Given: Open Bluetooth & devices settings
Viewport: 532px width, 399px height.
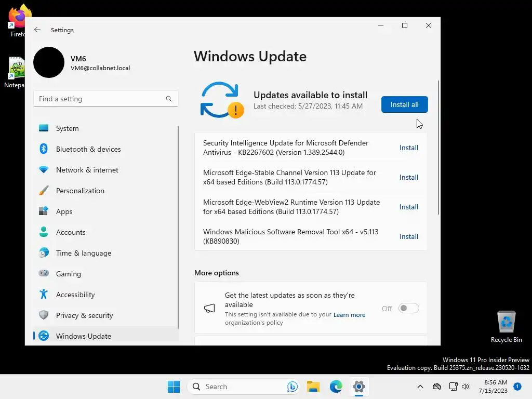Looking at the screenshot, I should click(x=106, y=149).
